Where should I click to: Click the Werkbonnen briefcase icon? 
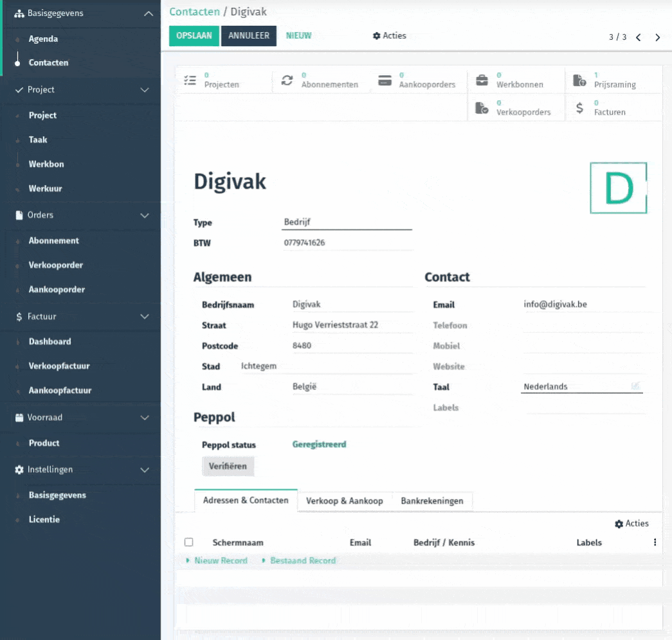482,80
